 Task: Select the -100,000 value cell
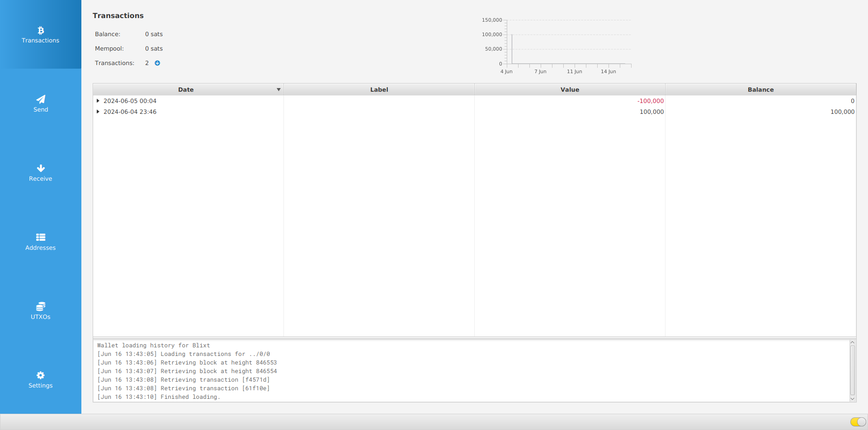[x=650, y=101]
